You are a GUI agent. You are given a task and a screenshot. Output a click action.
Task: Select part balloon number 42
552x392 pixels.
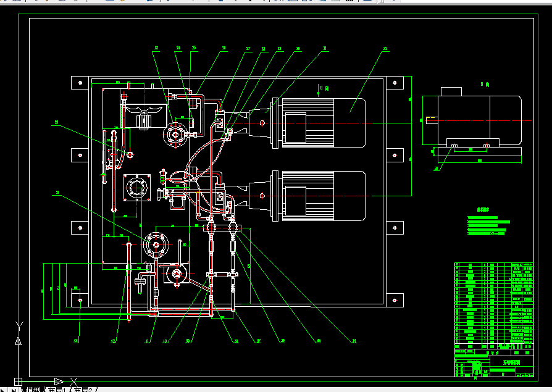114,341
